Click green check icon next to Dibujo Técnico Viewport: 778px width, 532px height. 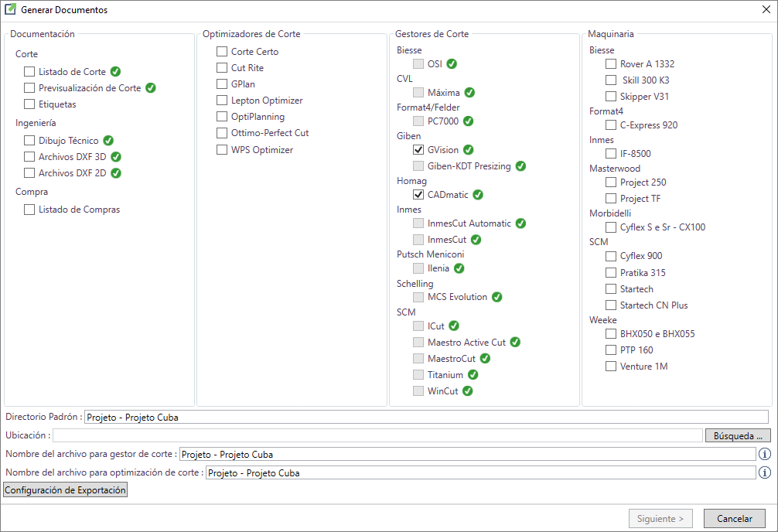coord(108,141)
